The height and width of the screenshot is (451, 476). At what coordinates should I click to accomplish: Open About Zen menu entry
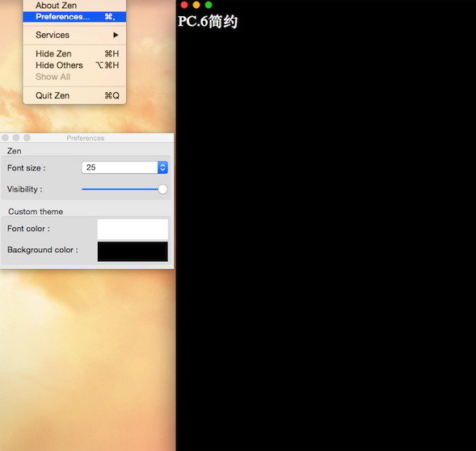pyautogui.click(x=74, y=6)
